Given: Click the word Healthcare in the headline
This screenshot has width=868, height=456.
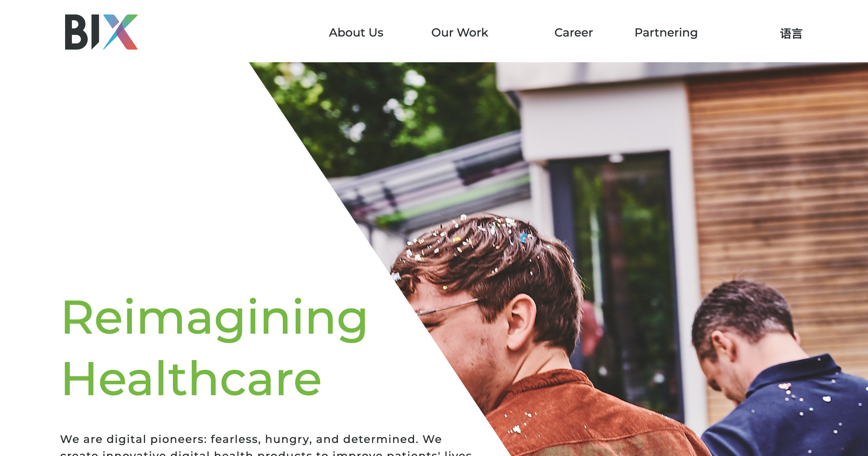Looking at the screenshot, I should (x=192, y=379).
